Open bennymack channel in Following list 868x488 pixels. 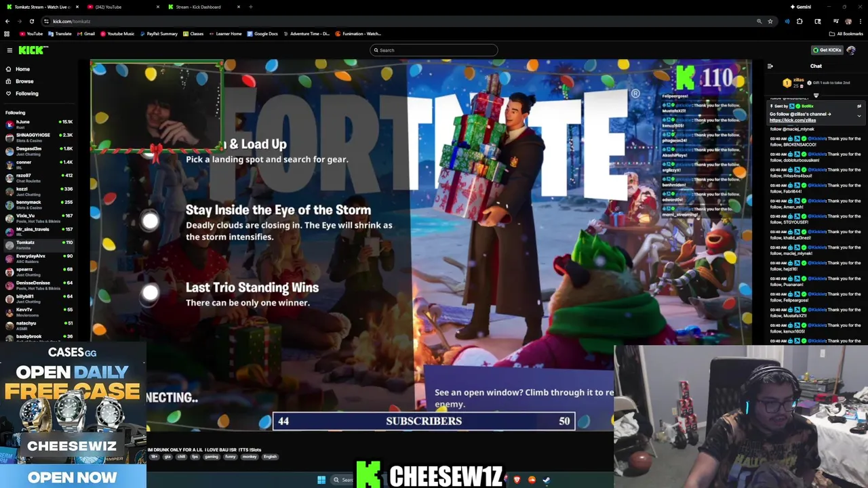pos(39,205)
